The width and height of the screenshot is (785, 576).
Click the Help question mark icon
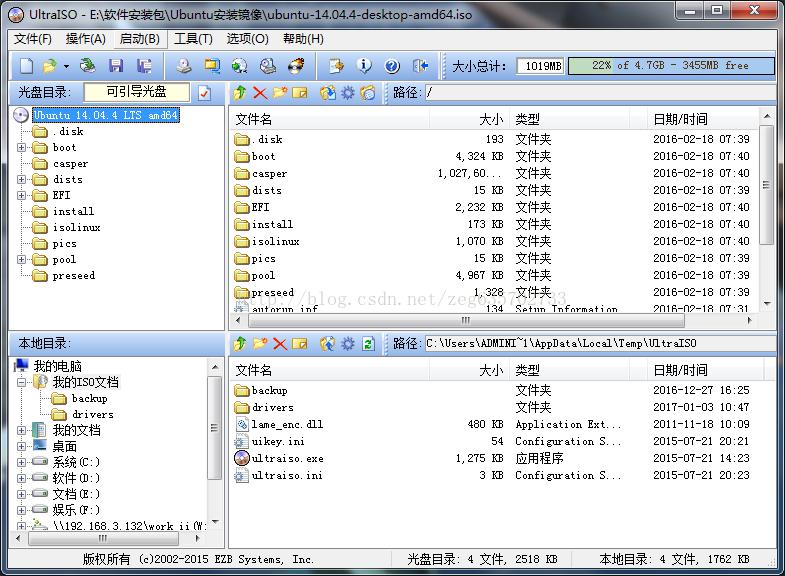392,66
